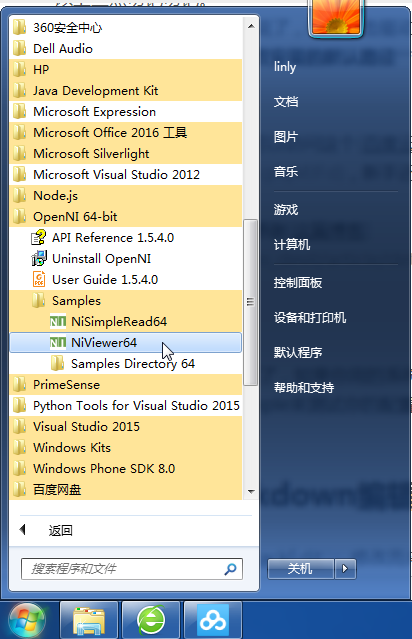Open 默认程序 default programs
This screenshot has height=639, width=412.
298,353
